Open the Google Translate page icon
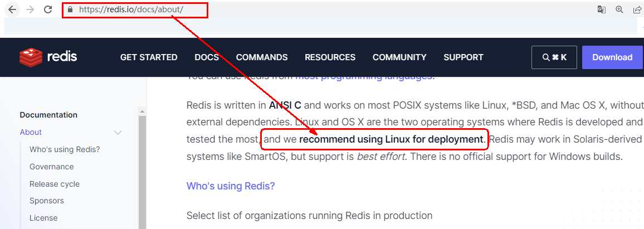This screenshot has height=229, width=644. click(x=602, y=9)
